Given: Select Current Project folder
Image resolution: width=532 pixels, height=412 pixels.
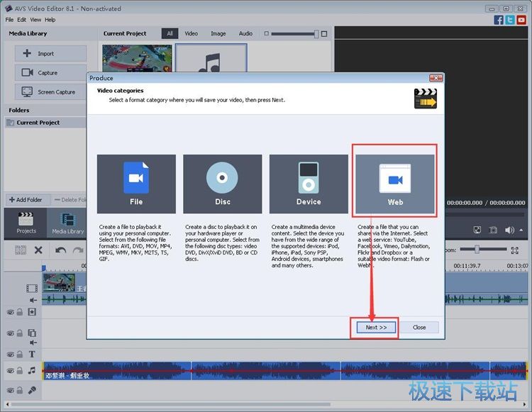Looking at the screenshot, I should click(45, 123).
